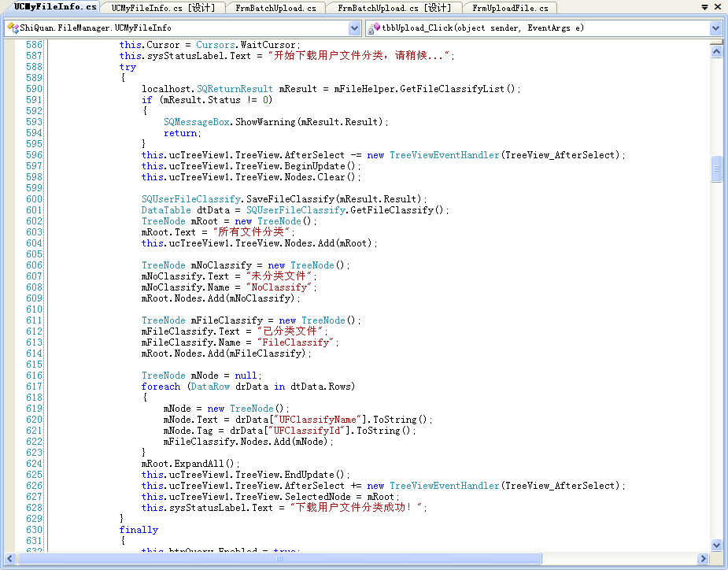The height and width of the screenshot is (570, 728).
Task: Click Cursors.WaitCursor on line 586
Action: 246,45
